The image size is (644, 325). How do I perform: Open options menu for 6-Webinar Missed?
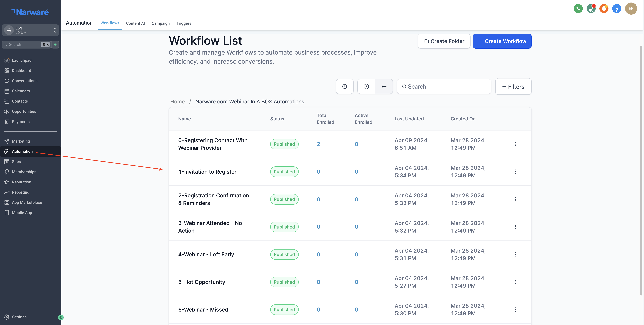click(x=516, y=310)
